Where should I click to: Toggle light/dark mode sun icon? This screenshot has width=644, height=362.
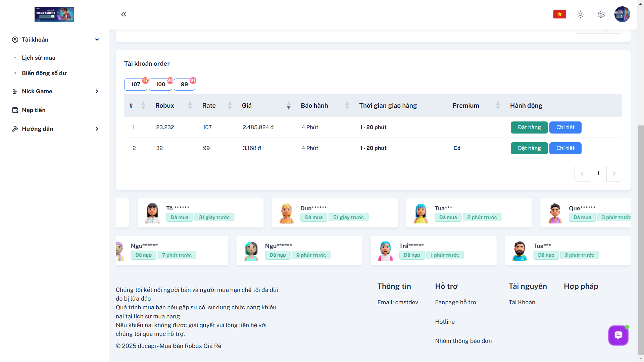[x=580, y=14]
